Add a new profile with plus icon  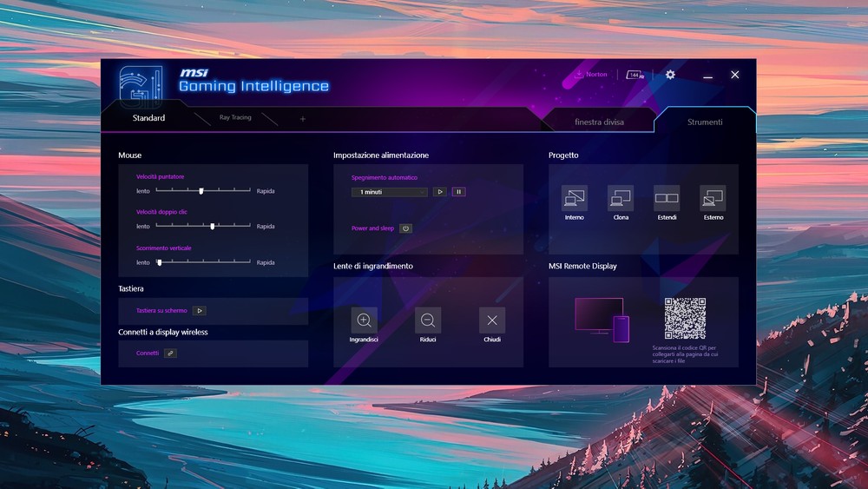(303, 119)
